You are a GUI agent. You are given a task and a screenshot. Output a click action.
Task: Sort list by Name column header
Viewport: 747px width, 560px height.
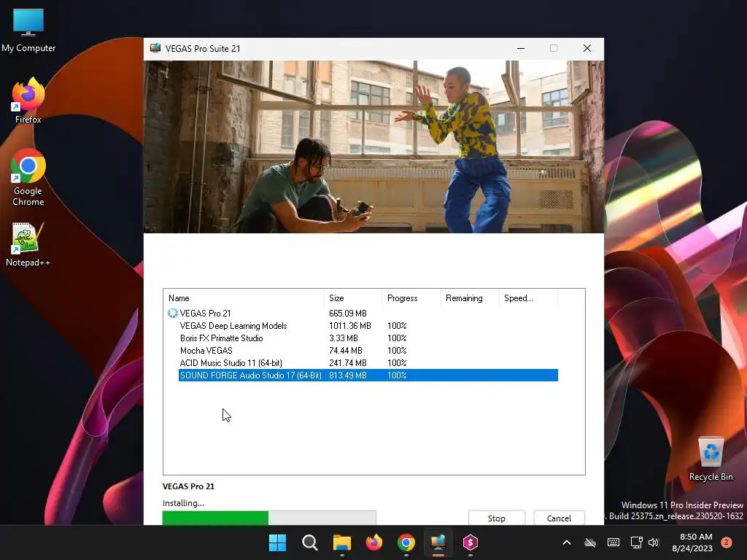coord(244,298)
